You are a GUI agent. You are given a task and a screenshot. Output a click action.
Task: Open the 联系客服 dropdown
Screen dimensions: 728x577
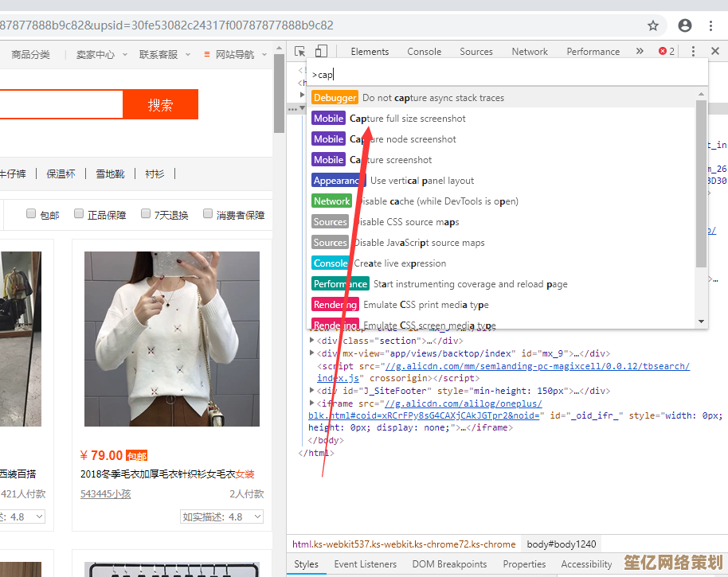[165, 55]
